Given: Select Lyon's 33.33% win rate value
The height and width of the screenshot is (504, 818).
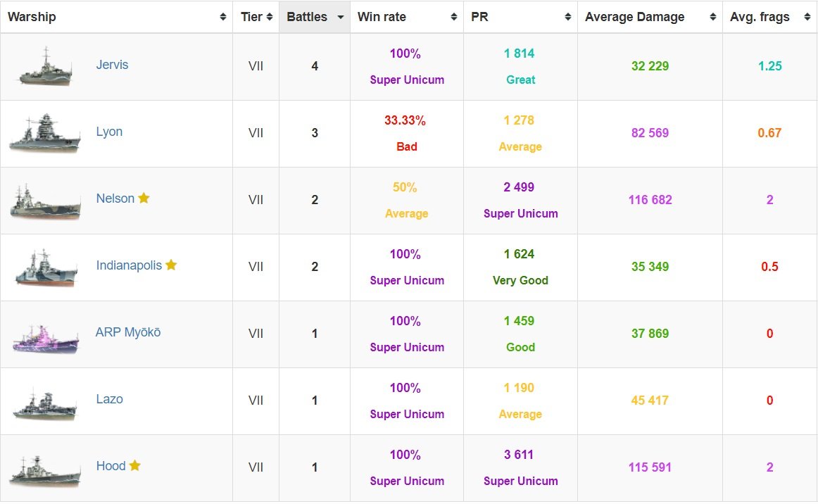Looking at the screenshot, I should (405, 120).
